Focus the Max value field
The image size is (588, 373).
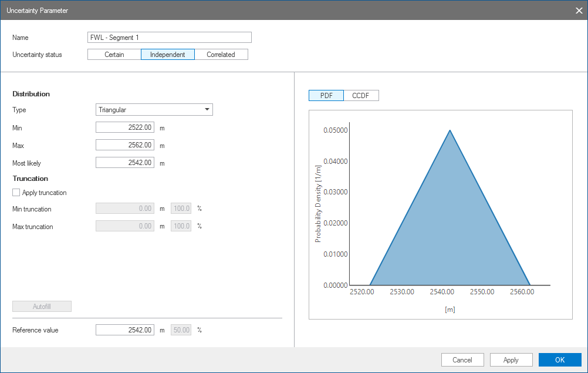(x=125, y=145)
